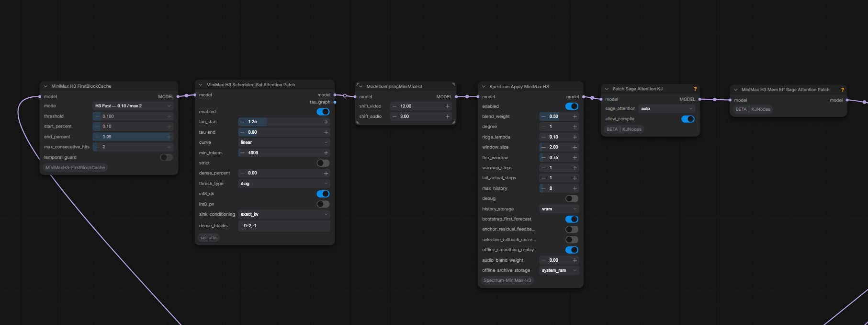Decrease max_consecutive_hits with minus icon
The width and height of the screenshot is (868, 325).
[97, 147]
